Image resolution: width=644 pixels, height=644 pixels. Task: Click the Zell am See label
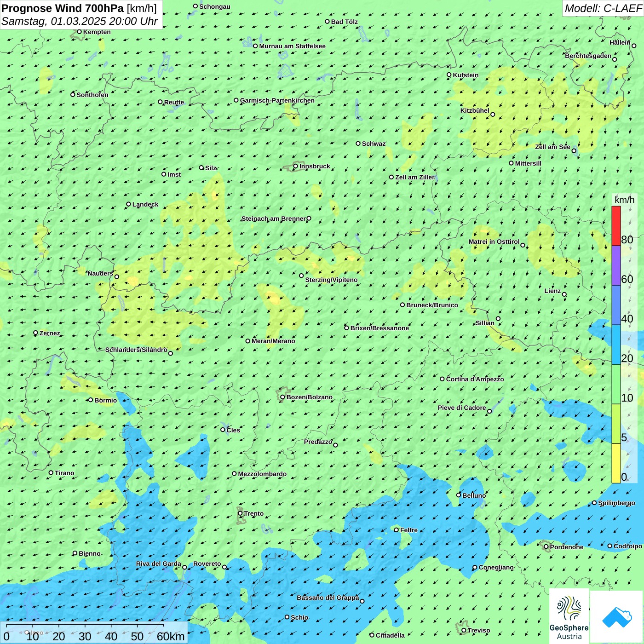click(552, 147)
